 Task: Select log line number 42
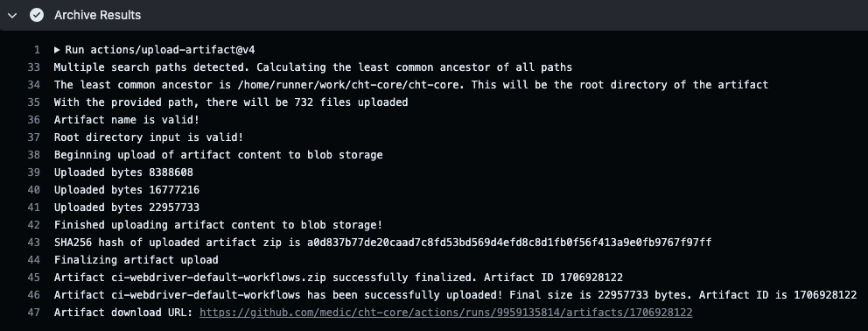(34, 225)
